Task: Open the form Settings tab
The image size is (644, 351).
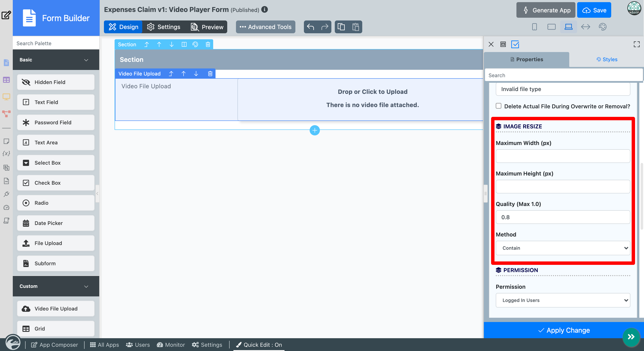Action: point(164,27)
